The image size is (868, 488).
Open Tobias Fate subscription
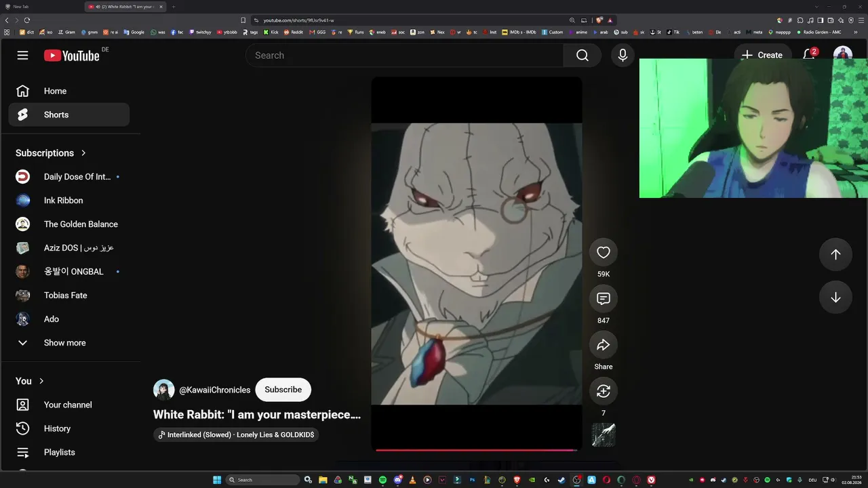[x=68, y=296]
